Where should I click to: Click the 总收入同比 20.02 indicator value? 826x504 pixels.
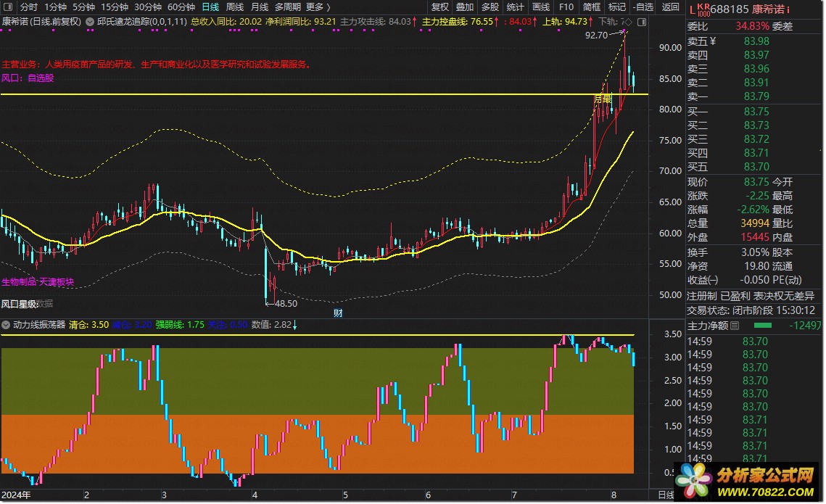(x=226, y=22)
